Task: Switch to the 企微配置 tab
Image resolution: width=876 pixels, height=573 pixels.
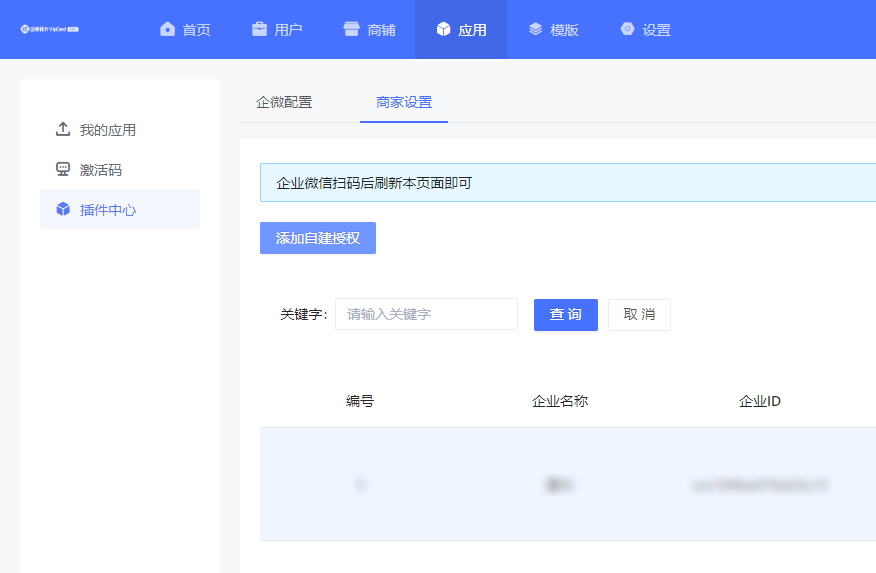Action: point(284,102)
